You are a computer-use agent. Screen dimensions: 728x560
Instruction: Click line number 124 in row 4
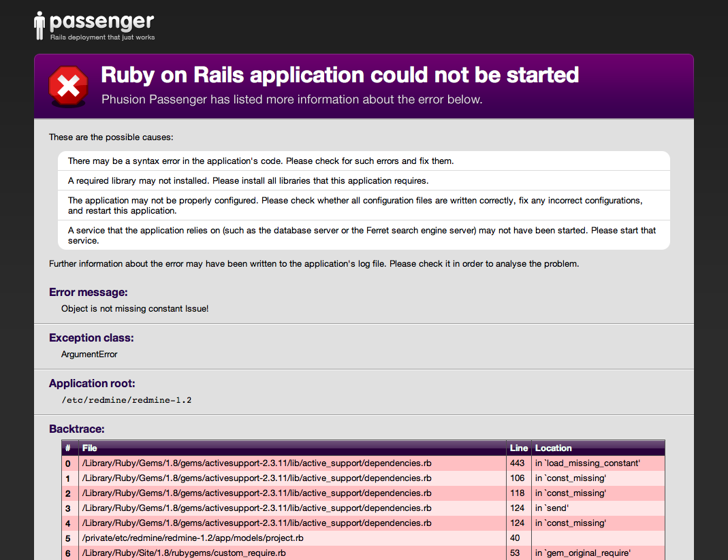coord(517,523)
